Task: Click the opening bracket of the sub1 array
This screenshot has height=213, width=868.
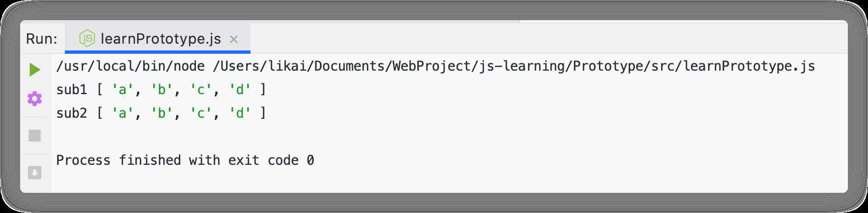Action: coord(100,90)
